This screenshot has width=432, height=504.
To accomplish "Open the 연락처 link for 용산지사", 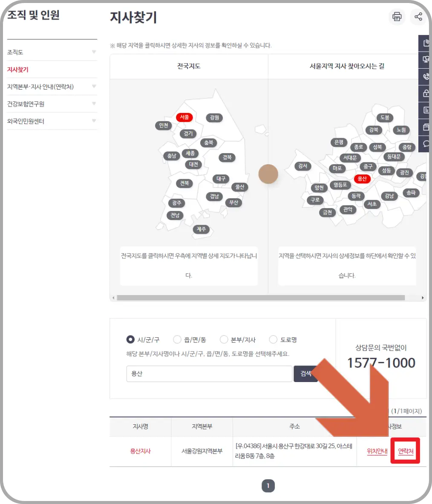I will (406, 451).
